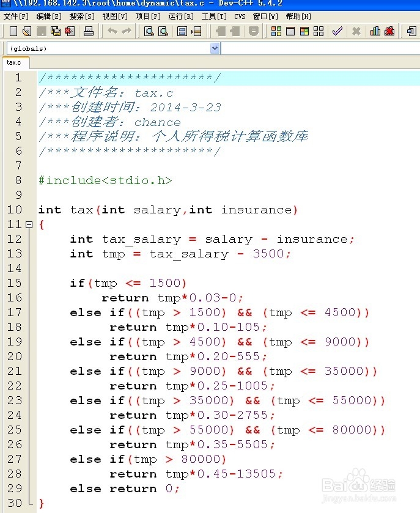
Task: Click the Insert snippet grey icon
Action: click(x=221, y=31)
